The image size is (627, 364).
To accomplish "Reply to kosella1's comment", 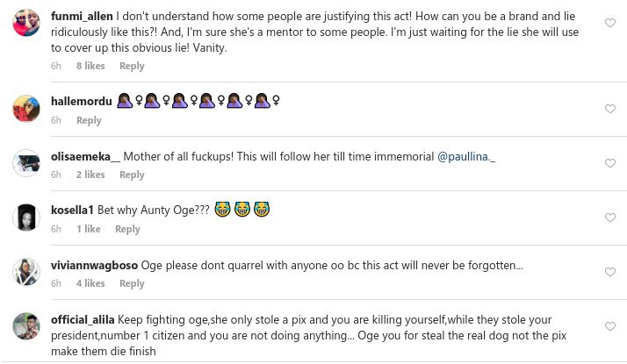I will point(127,229).
